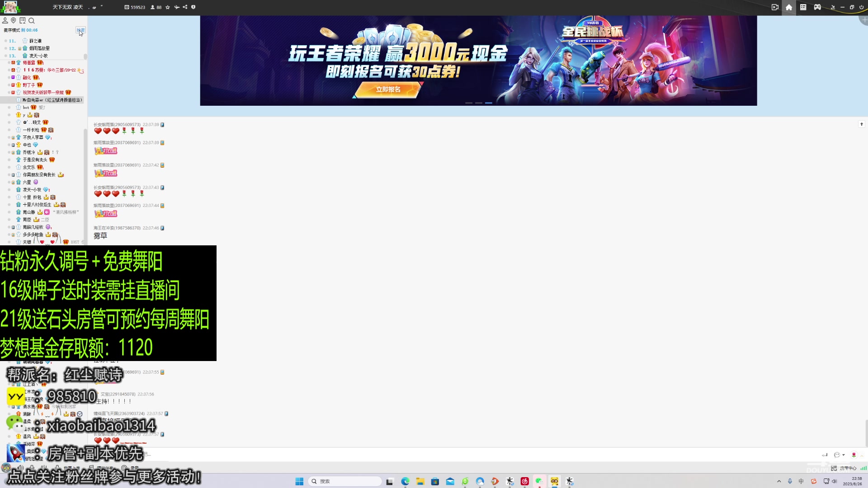Open the emoji picker dropdown
Viewport: 868px width, 488px height.
pyautogui.click(x=839, y=455)
